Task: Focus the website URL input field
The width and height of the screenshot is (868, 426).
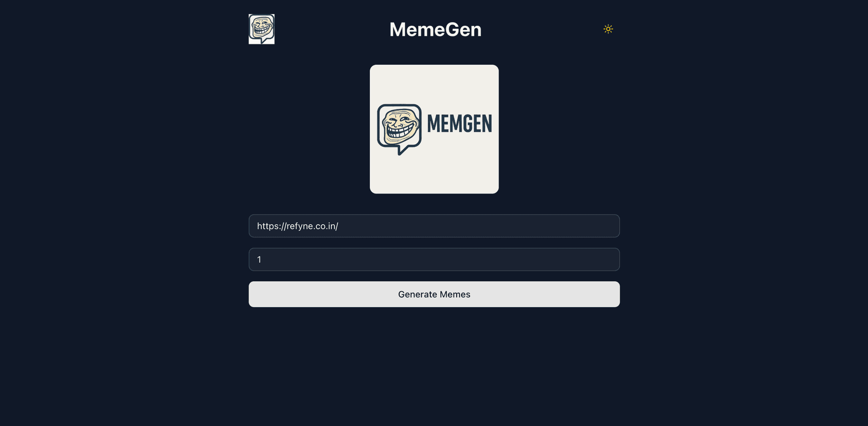Action: click(x=434, y=226)
